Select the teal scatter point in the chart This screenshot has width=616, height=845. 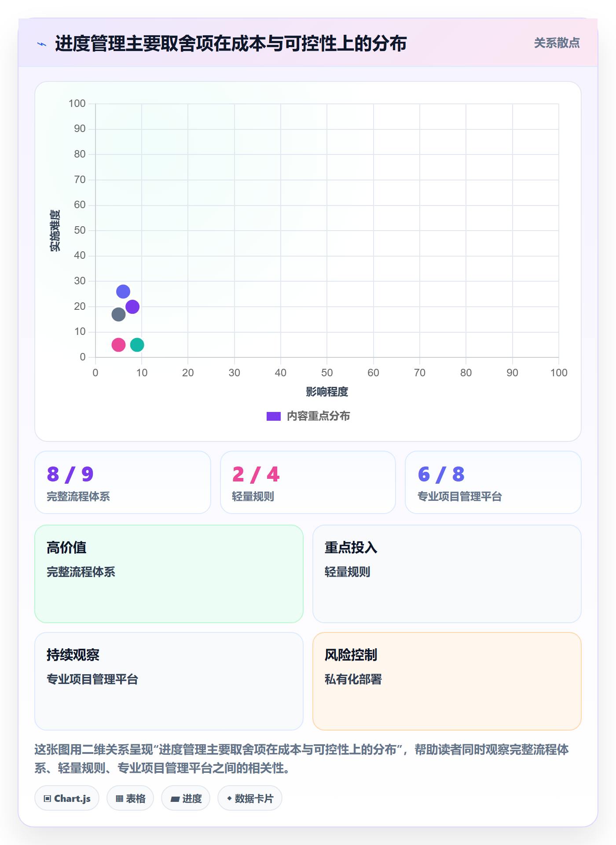pyautogui.click(x=137, y=345)
